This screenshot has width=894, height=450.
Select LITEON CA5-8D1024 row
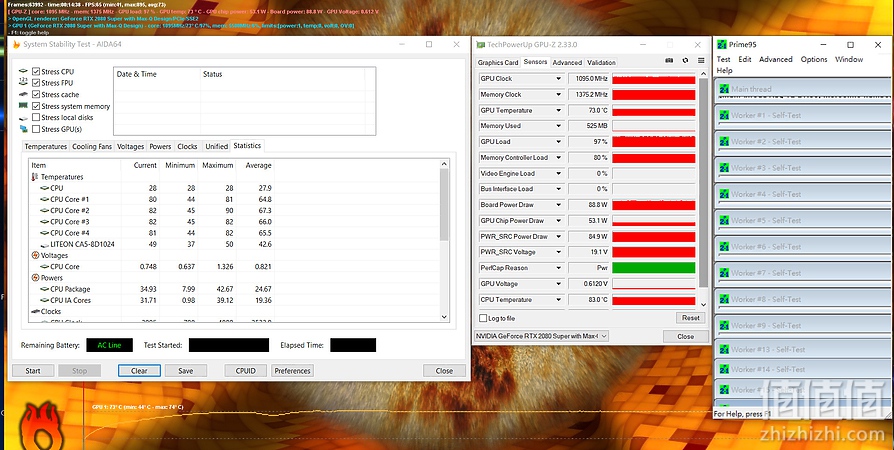coord(152,244)
